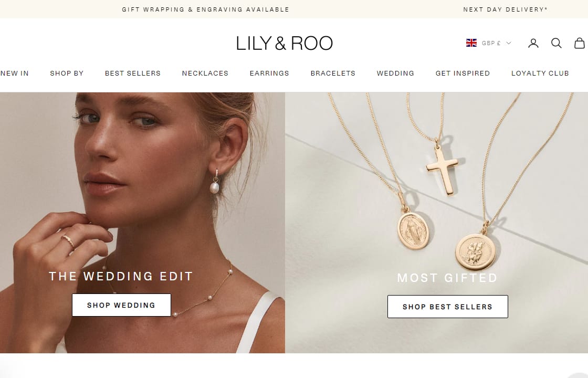Open the Bracelets category
Image resolution: width=588 pixels, height=378 pixels.
333,73
